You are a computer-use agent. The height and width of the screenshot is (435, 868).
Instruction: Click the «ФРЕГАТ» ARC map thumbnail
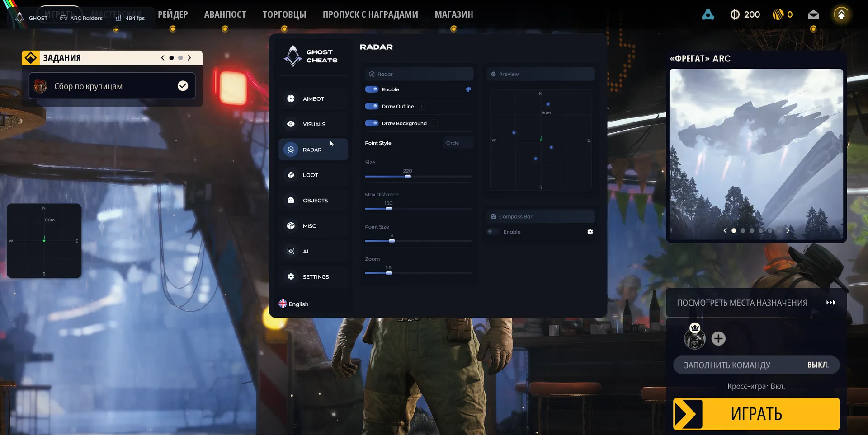[x=756, y=154]
